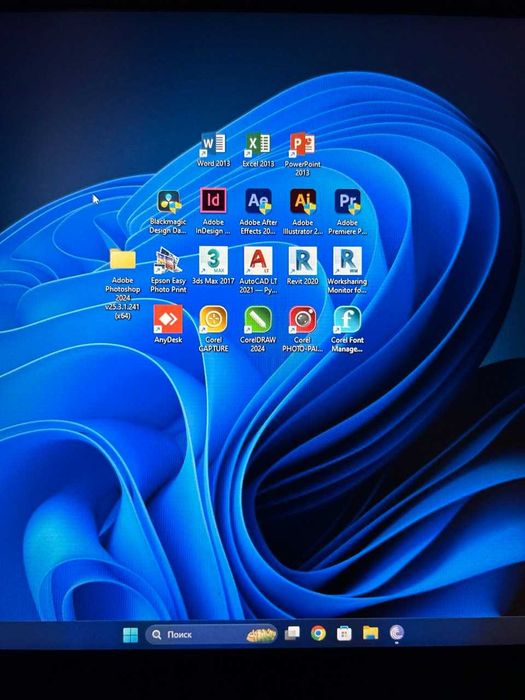This screenshot has height=700, width=525.
Task: Open the Windows Start menu
Action: point(130,634)
